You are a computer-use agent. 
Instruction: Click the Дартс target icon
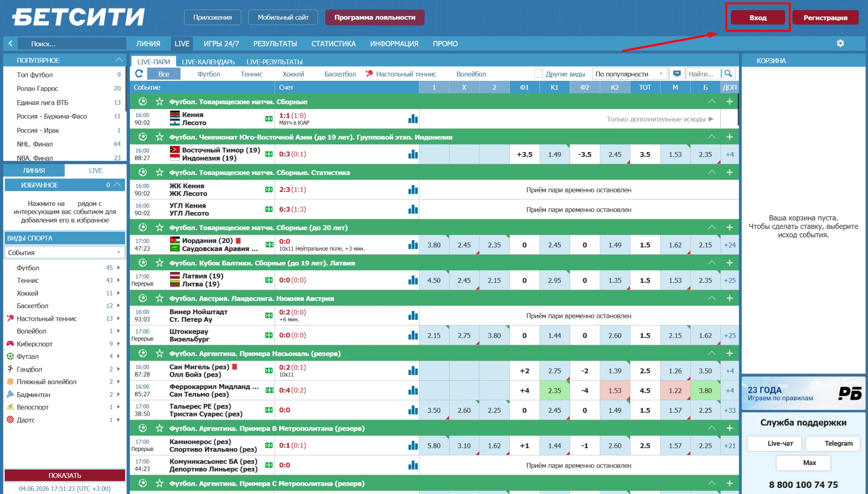[10, 420]
